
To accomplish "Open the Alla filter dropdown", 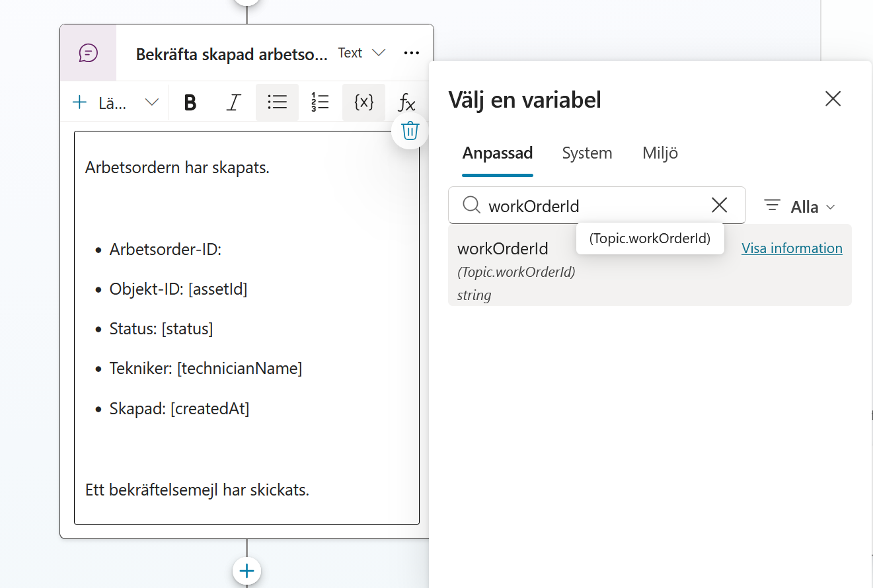I will [800, 206].
